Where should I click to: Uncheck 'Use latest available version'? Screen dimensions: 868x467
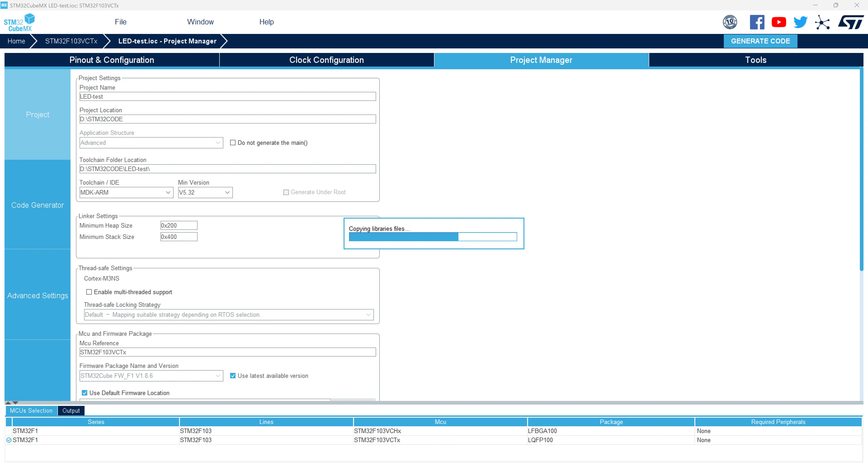pyautogui.click(x=233, y=375)
